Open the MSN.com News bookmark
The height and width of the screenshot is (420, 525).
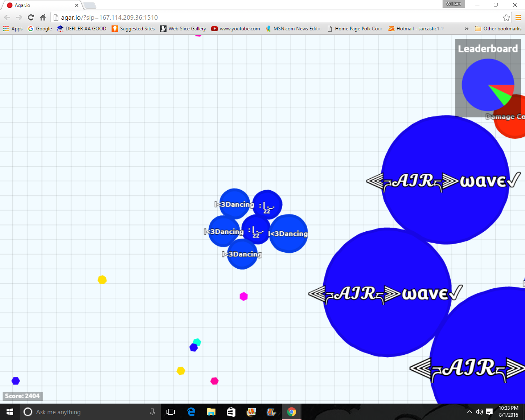click(293, 29)
